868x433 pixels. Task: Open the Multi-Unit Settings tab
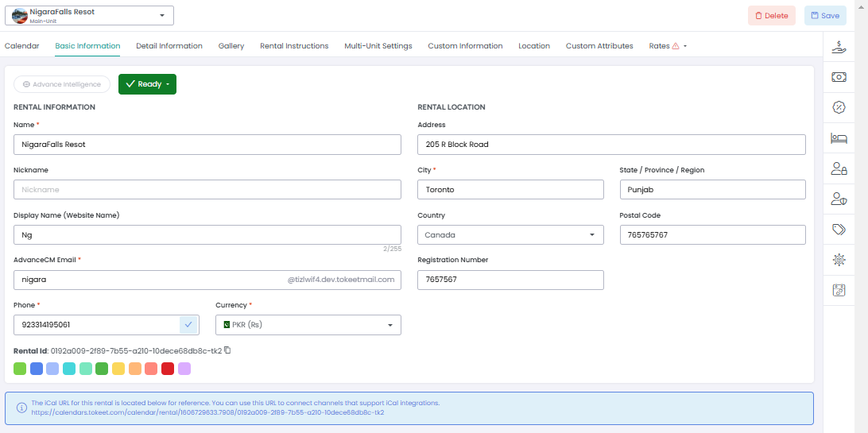pos(378,46)
